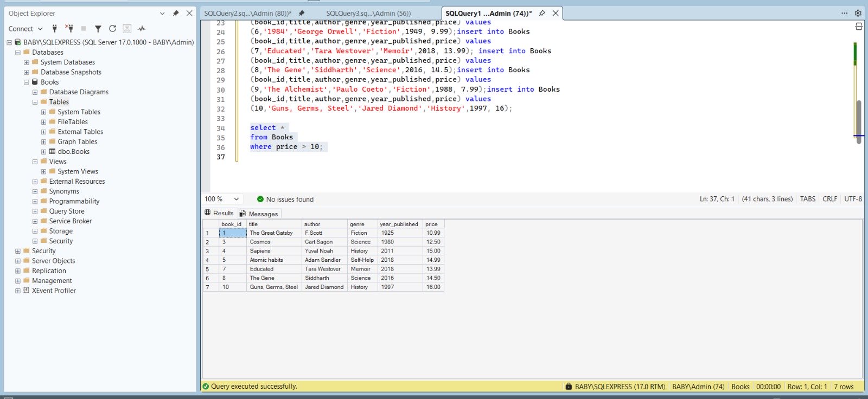868x399 pixels.
Task: Click the Disconnect plug icon with red X
Action: 69,29
